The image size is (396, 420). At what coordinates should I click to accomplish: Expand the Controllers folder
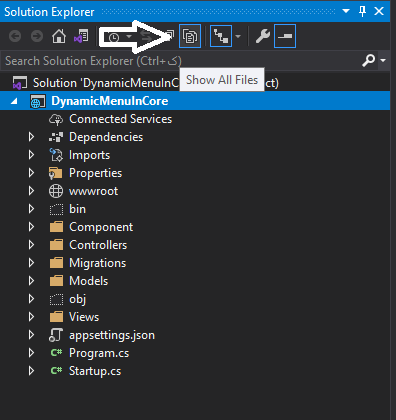point(31,245)
